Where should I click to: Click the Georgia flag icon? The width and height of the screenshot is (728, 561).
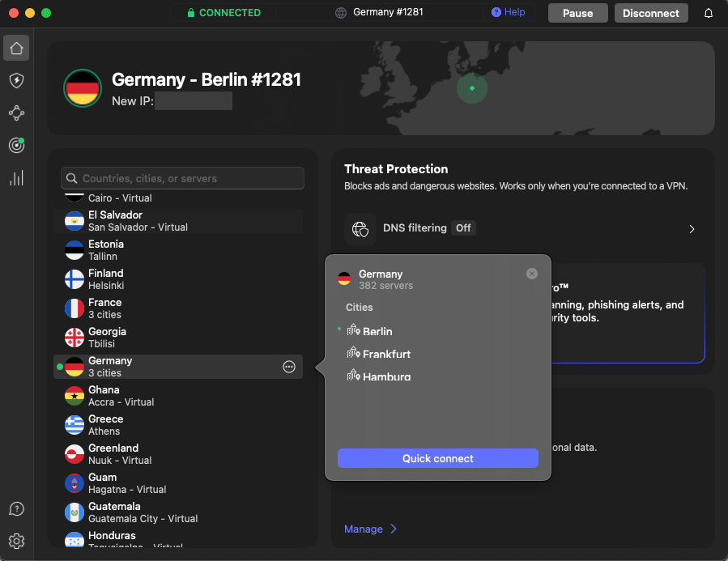tap(75, 338)
